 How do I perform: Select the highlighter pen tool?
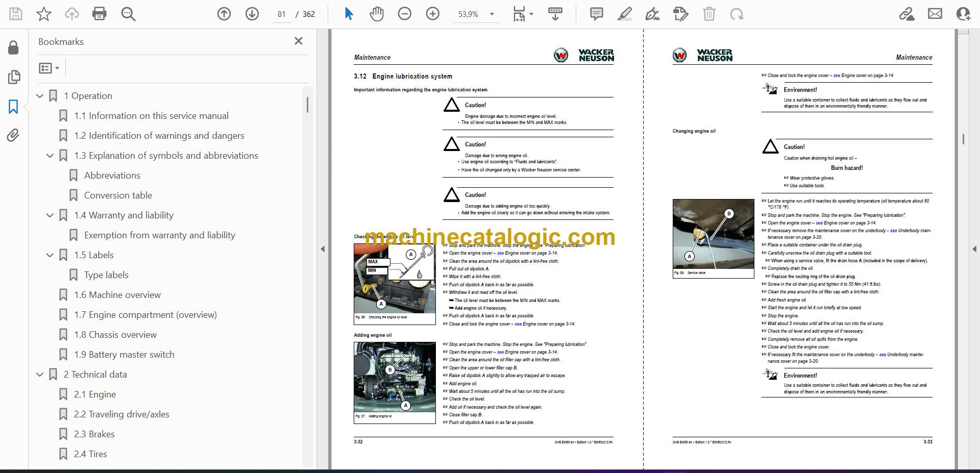[x=624, y=14]
